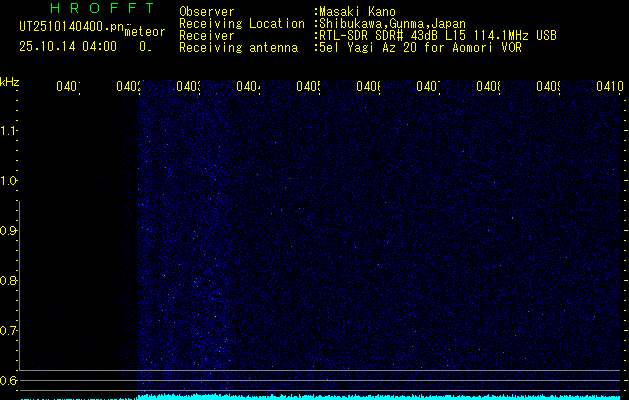The image size is (629, 400).
Task: Click Shibukawa,Gunma,Japan location text
Action: coord(392,24)
